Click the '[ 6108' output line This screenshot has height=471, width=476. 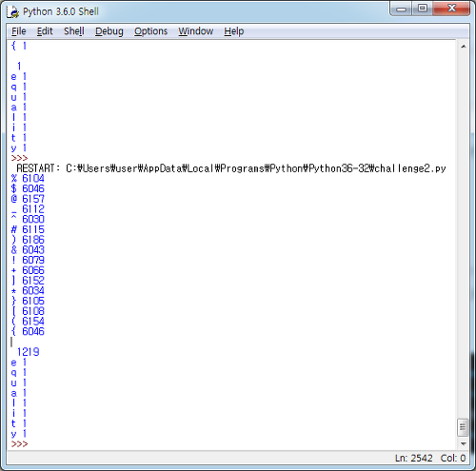[x=28, y=311]
